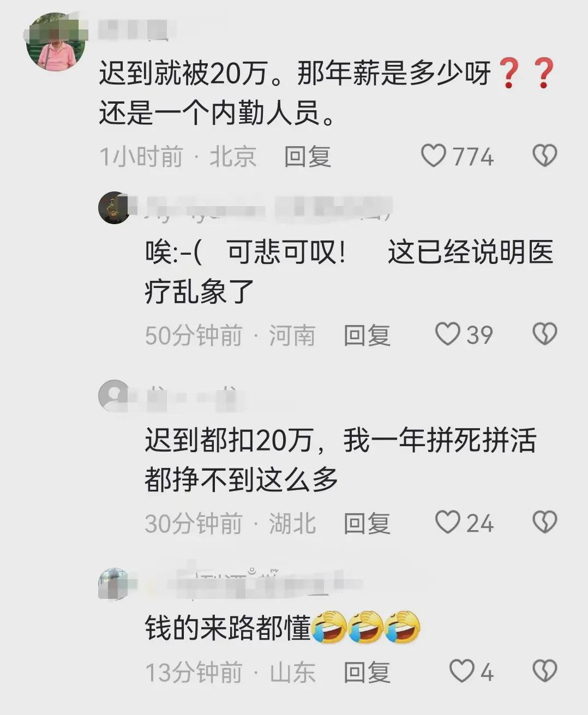Reply to the Beijing commenter via 回复
The width and height of the screenshot is (588, 715).
(x=308, y=157)
